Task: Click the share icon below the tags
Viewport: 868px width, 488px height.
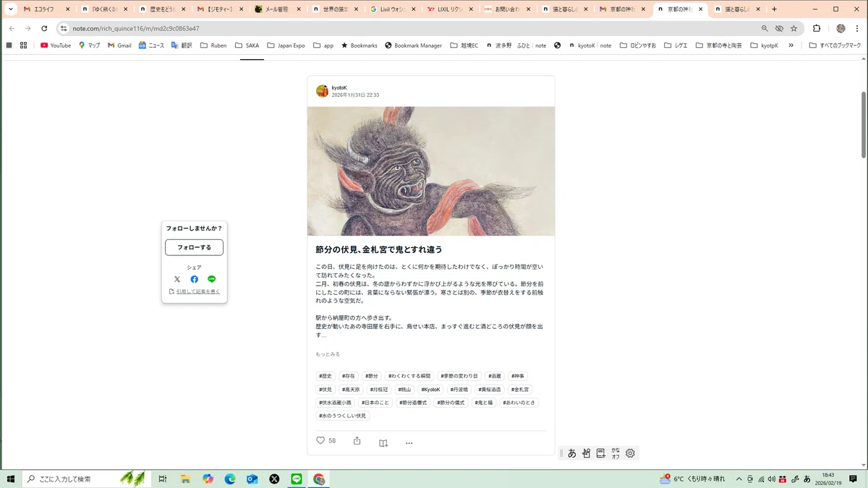Action: tap(357, 440)
